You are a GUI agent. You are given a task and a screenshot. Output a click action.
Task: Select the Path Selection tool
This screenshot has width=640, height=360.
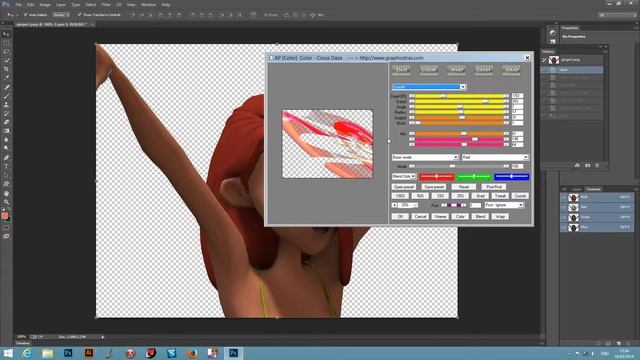coord(6,175)
